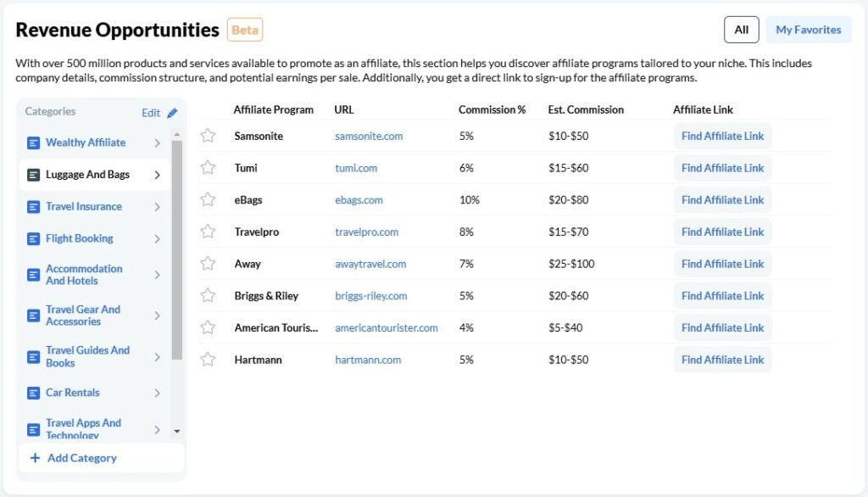Image resolution: width=868 pixels, height=497 pixels.
Task: Click the Travel Guides And Books icon
Action: 33,357
